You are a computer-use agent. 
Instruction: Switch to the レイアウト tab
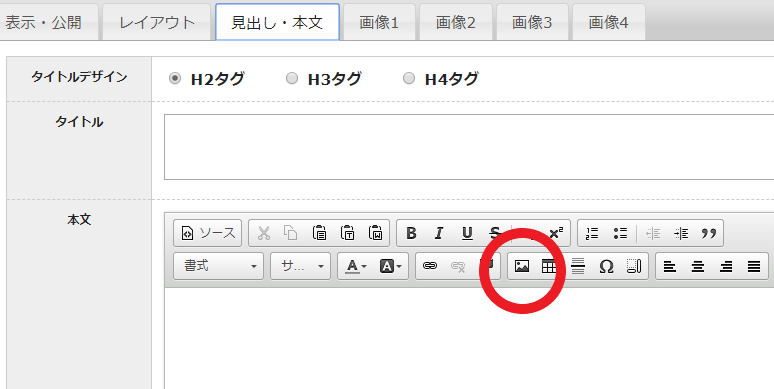pos(157,22)
